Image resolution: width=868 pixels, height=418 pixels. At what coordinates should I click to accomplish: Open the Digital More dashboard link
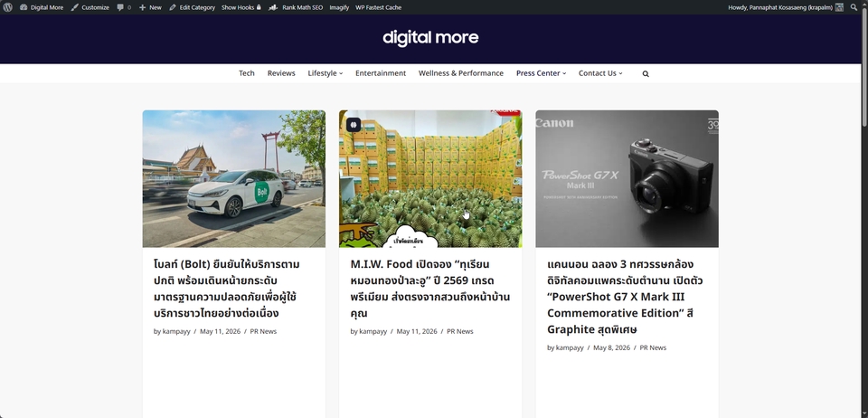click(42, 7)
